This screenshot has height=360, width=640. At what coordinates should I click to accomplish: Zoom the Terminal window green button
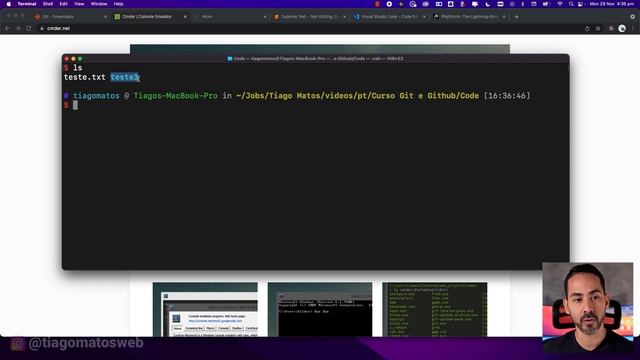pos(80,59)
